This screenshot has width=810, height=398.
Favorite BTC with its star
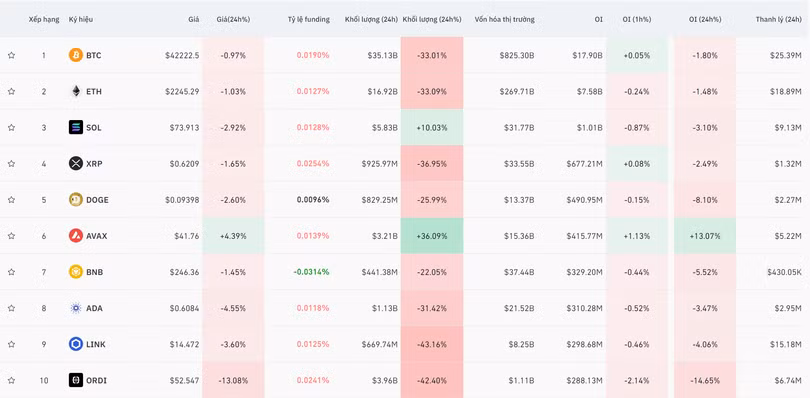[x=11, y=55]
